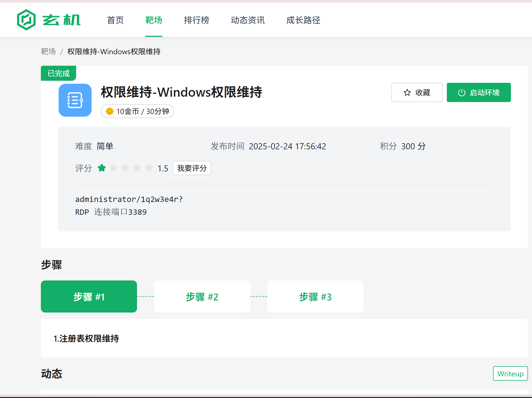Rate one star (first green star)

[x=102, y=168]
